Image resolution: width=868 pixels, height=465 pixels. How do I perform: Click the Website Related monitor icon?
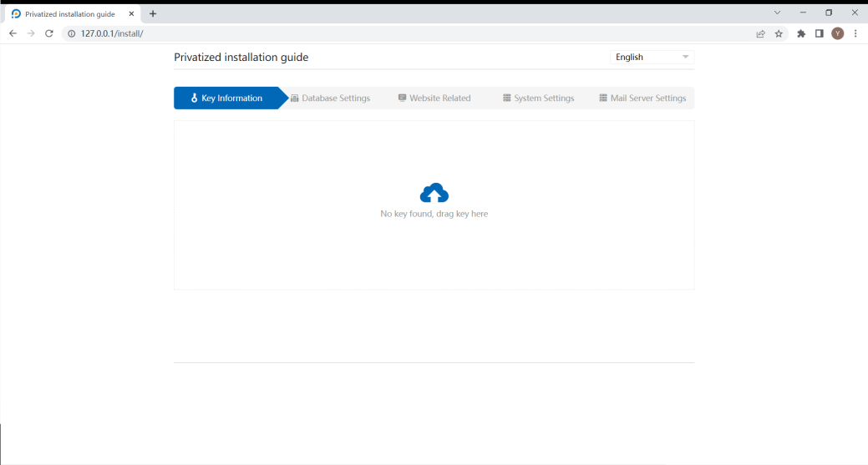pyautogui.click(x=402, y=99)
